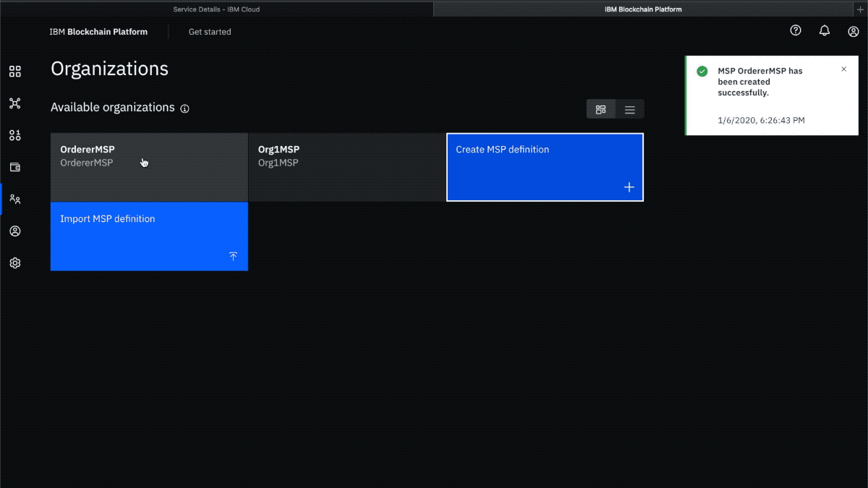
Task: Open the Wallet icon in sidebar
Action: point(14,167)
